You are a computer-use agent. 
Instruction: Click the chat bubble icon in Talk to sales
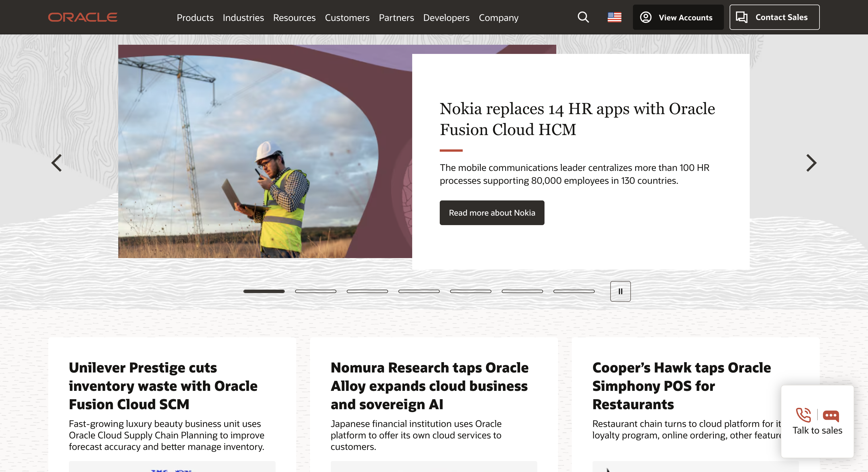pyautogui.click(x=831, y=416)
